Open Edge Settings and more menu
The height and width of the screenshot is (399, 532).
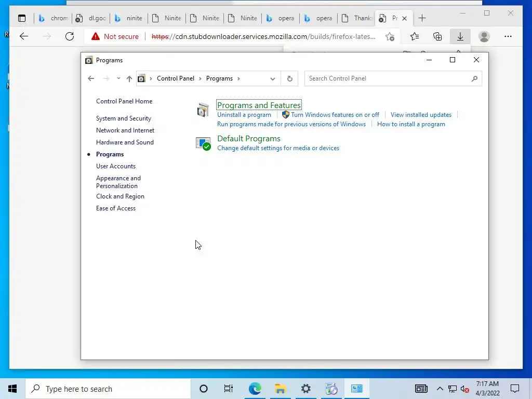pyautogui.click(x=508, y=36)
